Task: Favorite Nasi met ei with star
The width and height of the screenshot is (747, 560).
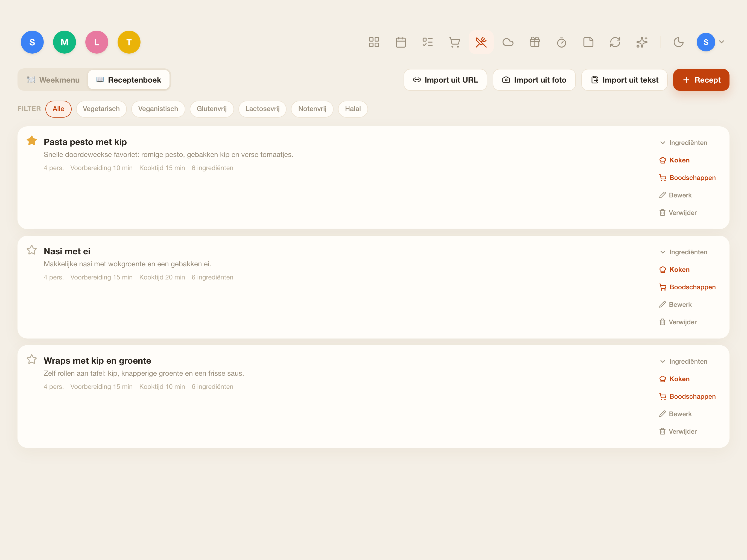Action: (x=32, y=250)
